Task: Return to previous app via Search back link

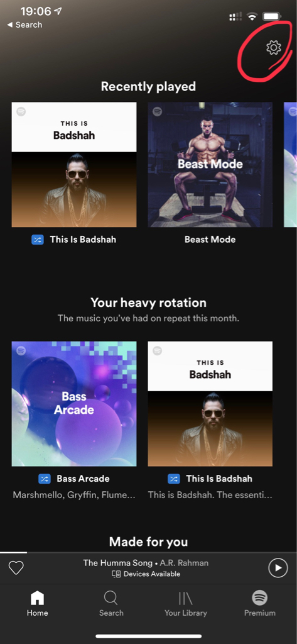Action: pos(24,25)
